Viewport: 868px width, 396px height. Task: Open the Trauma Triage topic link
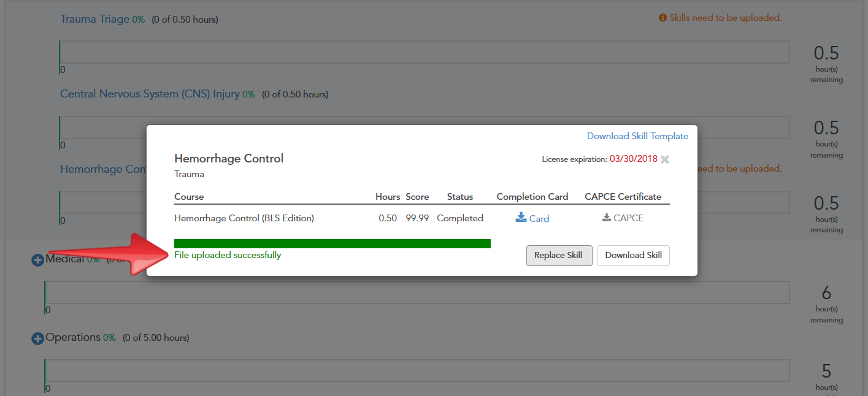95,19
